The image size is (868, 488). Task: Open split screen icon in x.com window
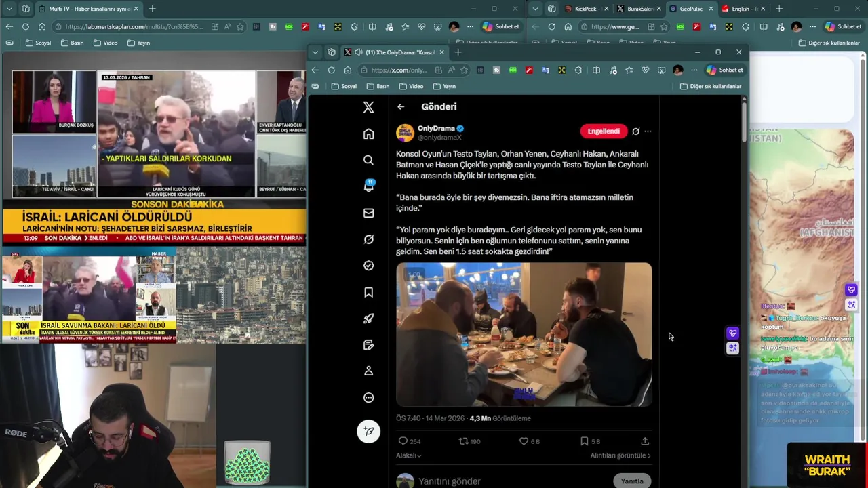pyautogui.click(x=596, y=70)
